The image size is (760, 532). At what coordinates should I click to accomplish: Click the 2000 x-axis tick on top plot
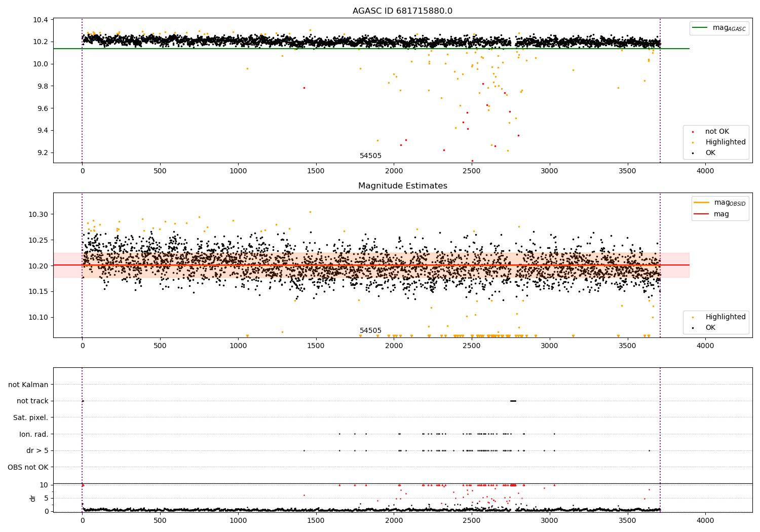pos(394,171)
